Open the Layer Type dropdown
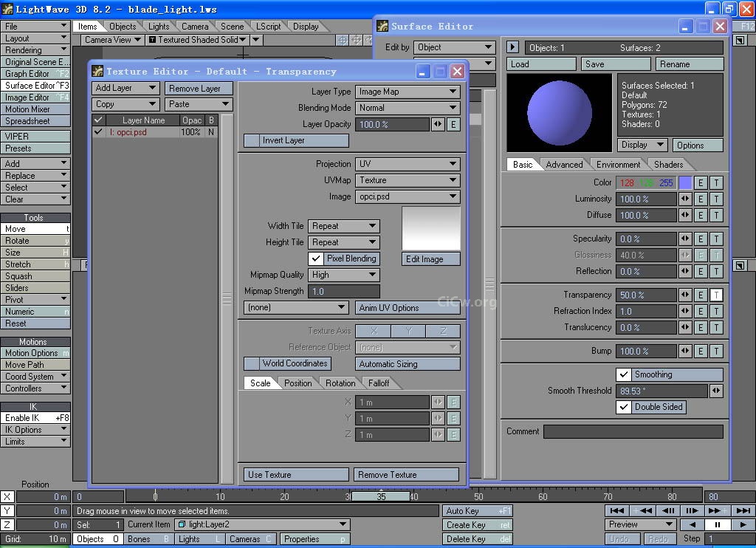Viewport: 756px width, 548px height. 408,92
